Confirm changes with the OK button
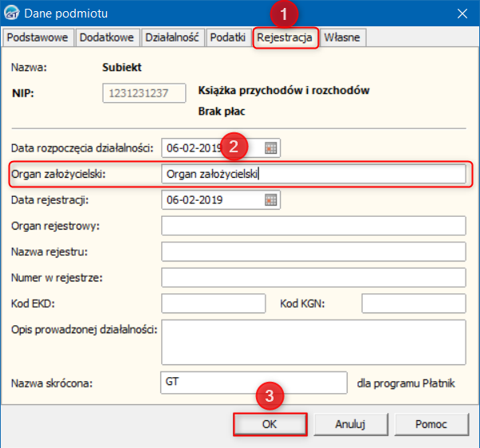480x448 pixels. [270, 424]
